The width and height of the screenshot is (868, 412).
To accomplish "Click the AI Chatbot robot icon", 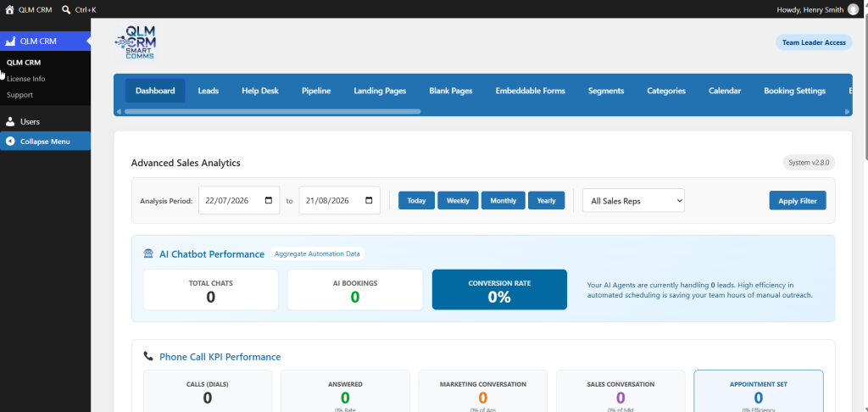I will [147, 253].
